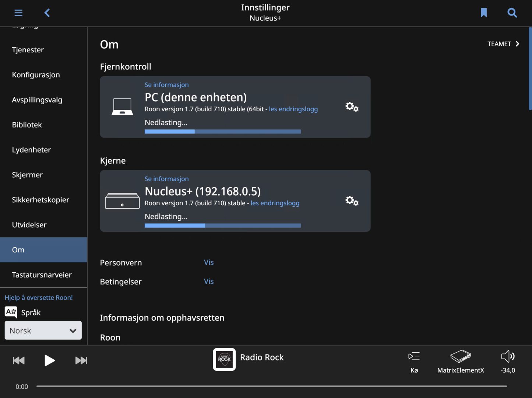Click the PC download progress bar
This screenshot has width=532, height=398.
pos(223,132)
